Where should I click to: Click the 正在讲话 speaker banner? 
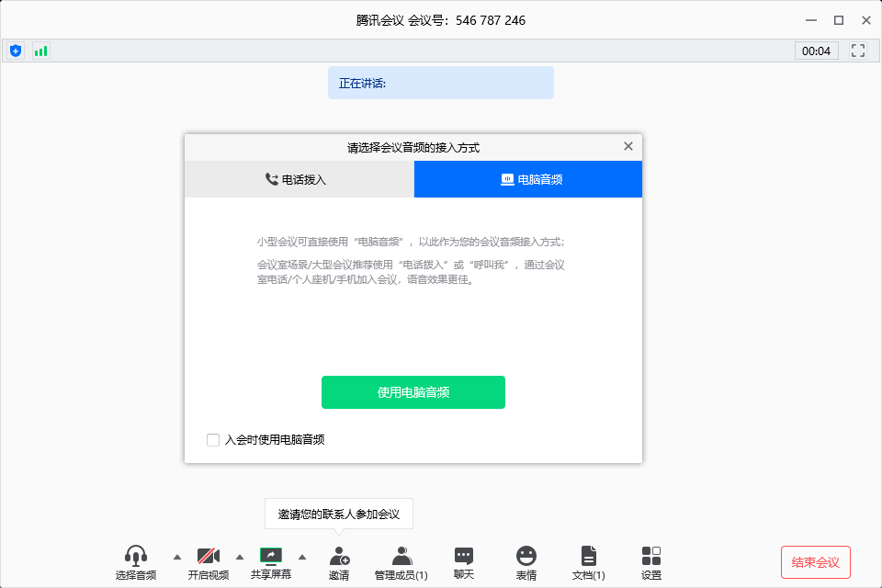441,83
